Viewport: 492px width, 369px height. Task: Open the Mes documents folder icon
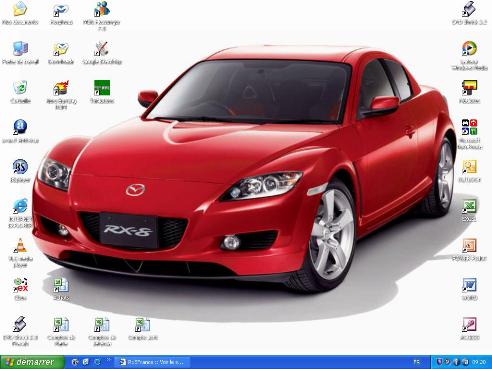coord(20,9)
